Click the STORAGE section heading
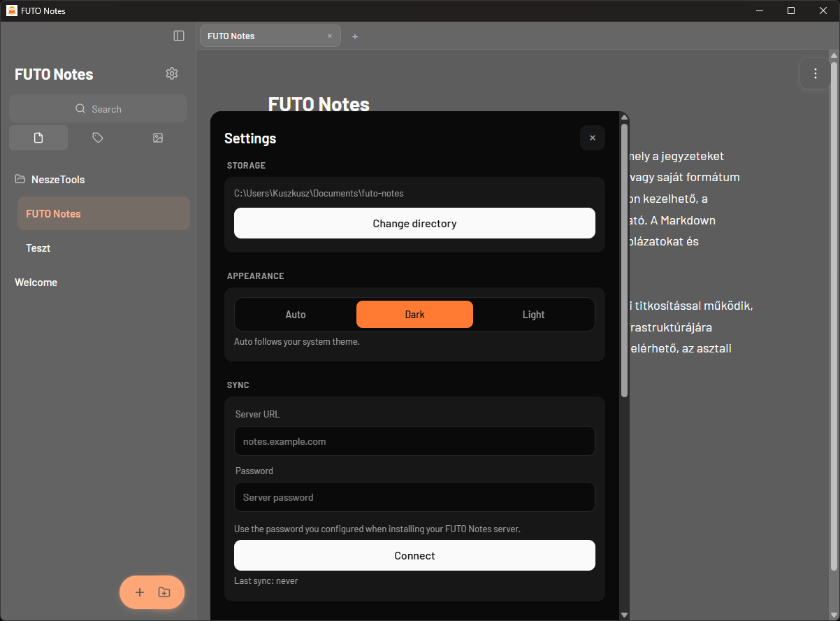The width and height of the screenshot is (840, 621). pos(246,166)
